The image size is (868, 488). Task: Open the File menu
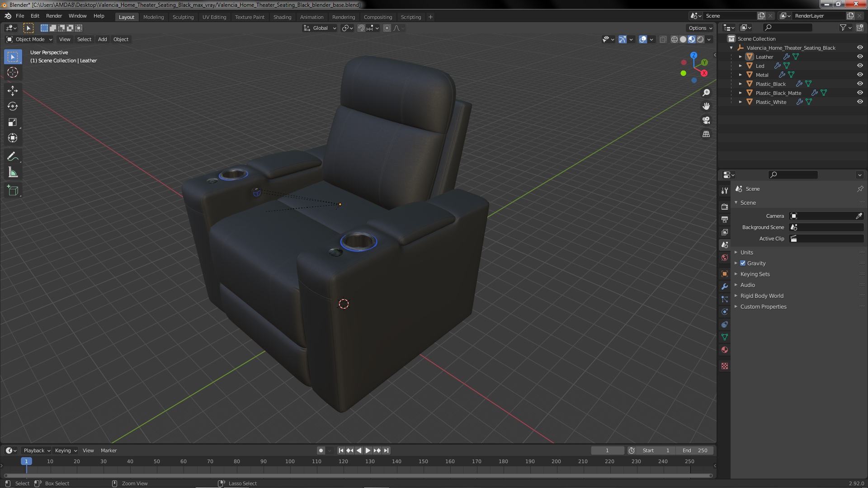(x=20, y=16)
